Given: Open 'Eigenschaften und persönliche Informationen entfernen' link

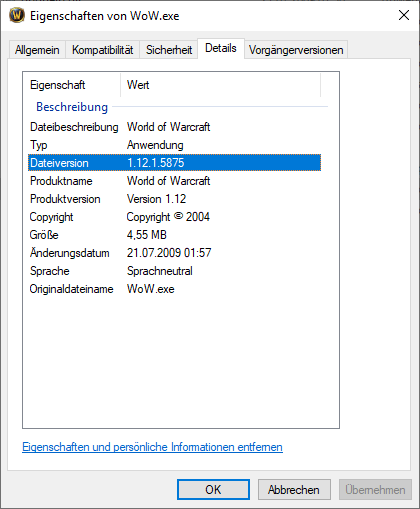Looking at the screenshot, I should 152,447.
